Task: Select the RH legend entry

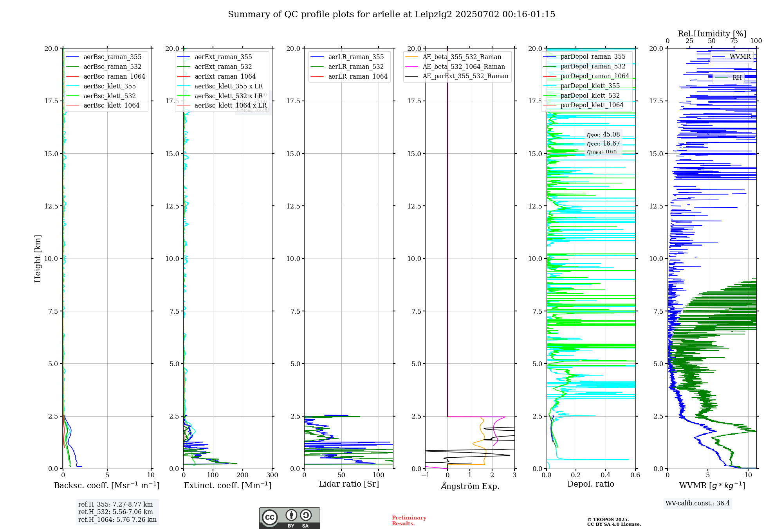Action: coord(729,78)
